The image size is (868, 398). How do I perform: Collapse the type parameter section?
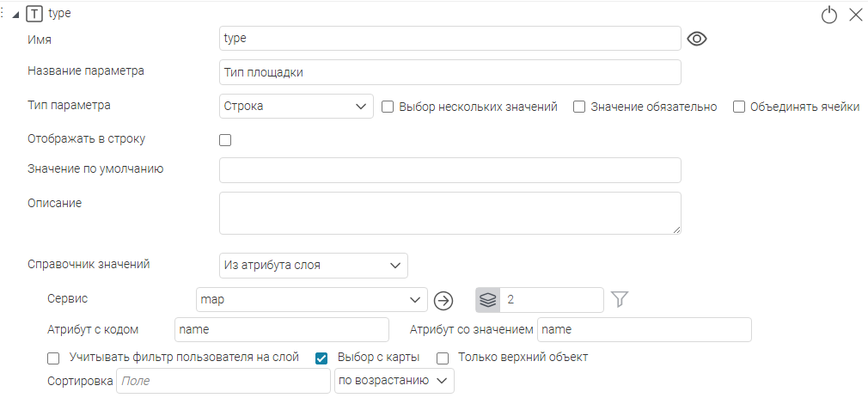[x=16, y=15]
